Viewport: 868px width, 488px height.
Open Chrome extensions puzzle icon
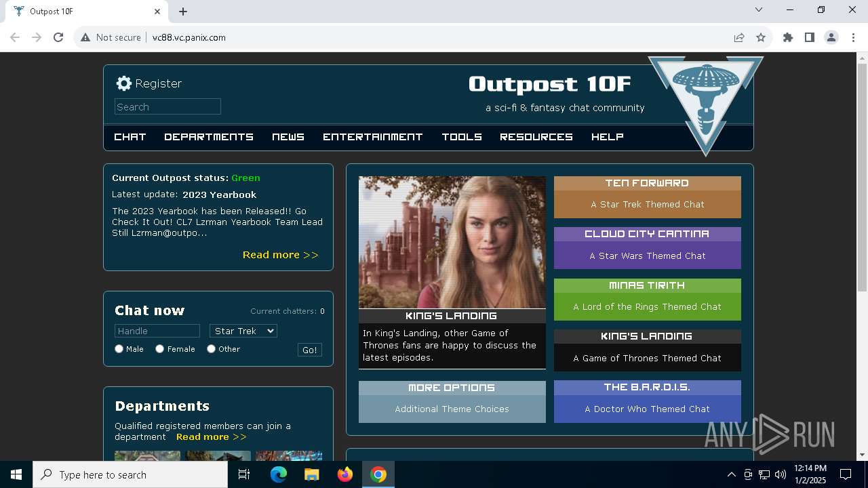pos(788,37)
